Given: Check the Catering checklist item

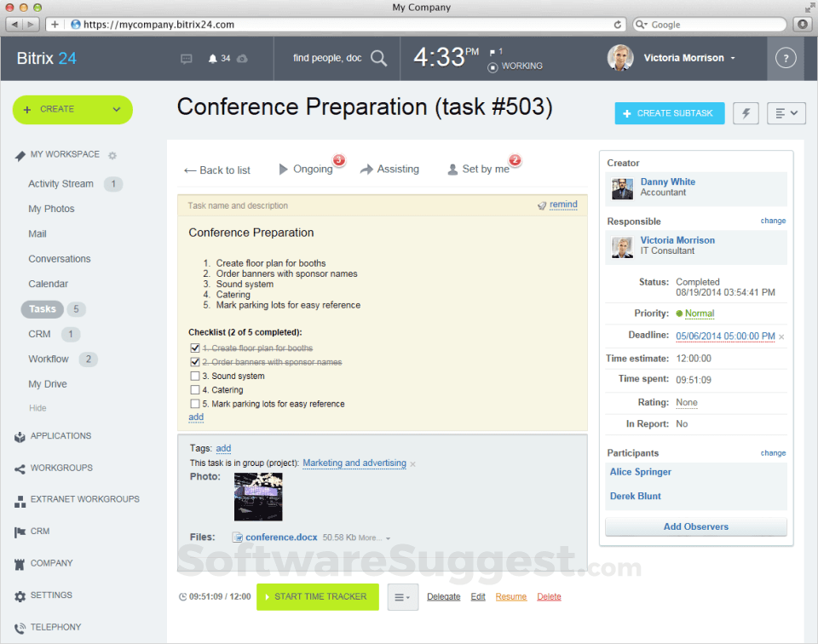Looking at the screenshot, I should (195, 389).
